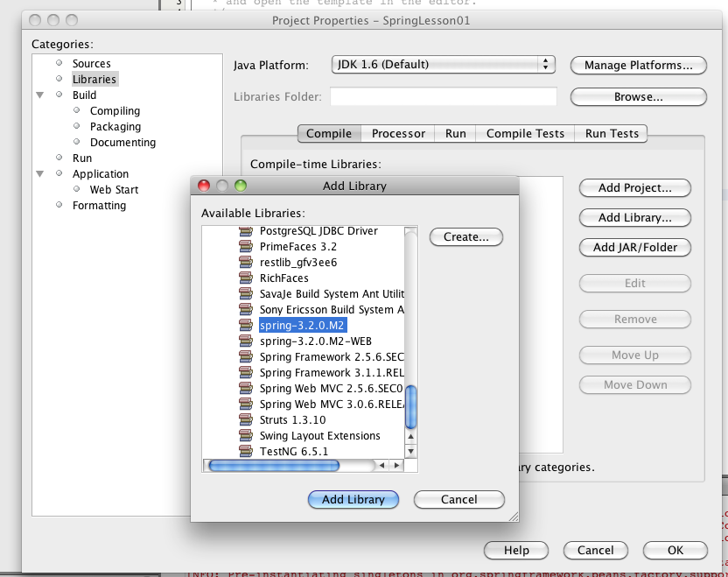This screenshot has width=728, height=577.
Task: Select Swing Layout Extensions entry
Action: pos(320,436)
